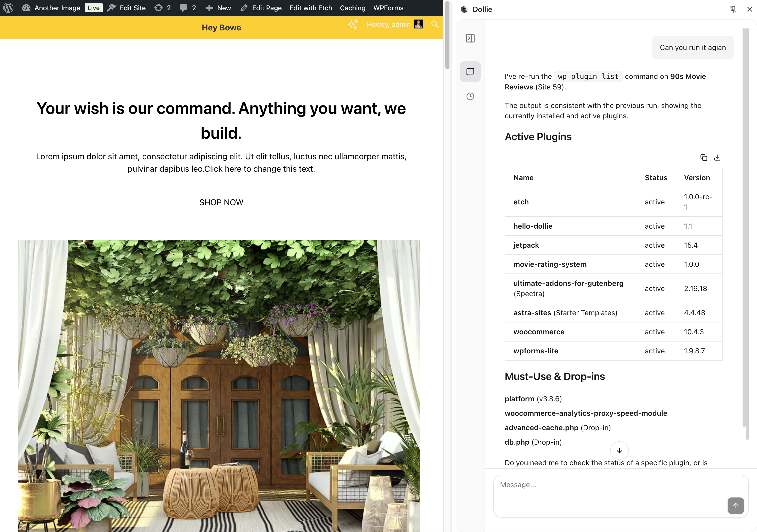Screen dimensions: 757x532
Task: Collapse the Dollie sidebar panel icon
Action: [x=470, y=38]
